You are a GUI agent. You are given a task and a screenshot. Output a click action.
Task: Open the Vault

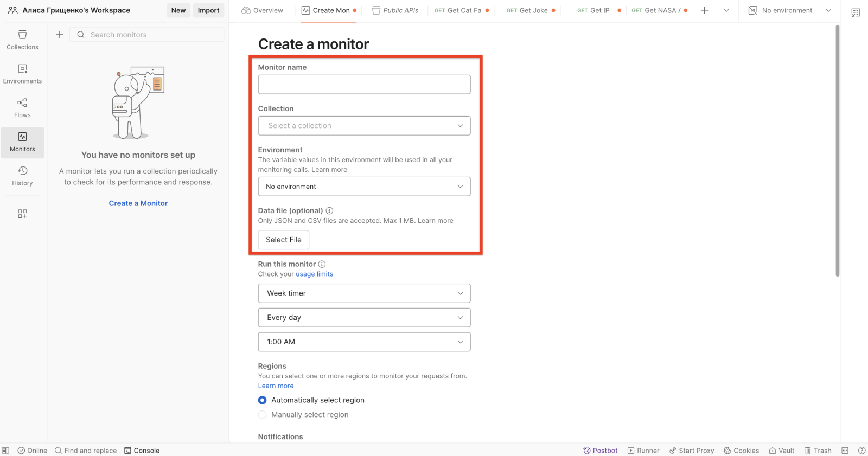click(x=782, y=451)
